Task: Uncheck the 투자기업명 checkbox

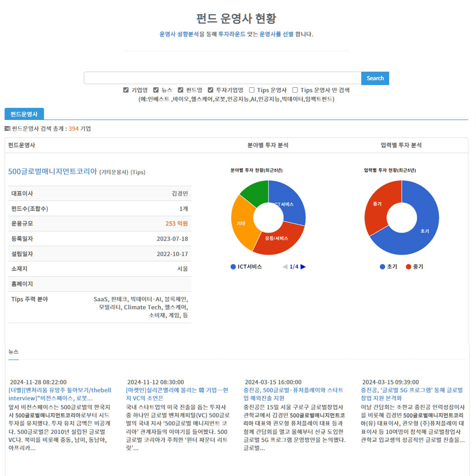Action: (x=210, y=90)
